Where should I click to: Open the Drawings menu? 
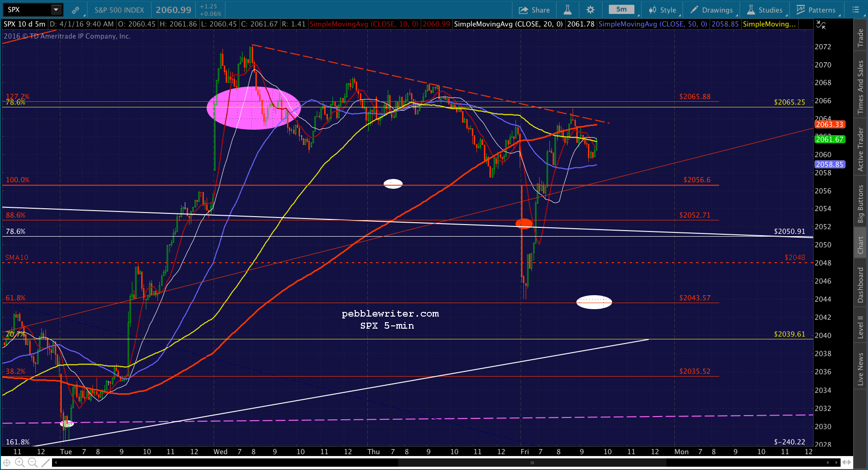711,10
